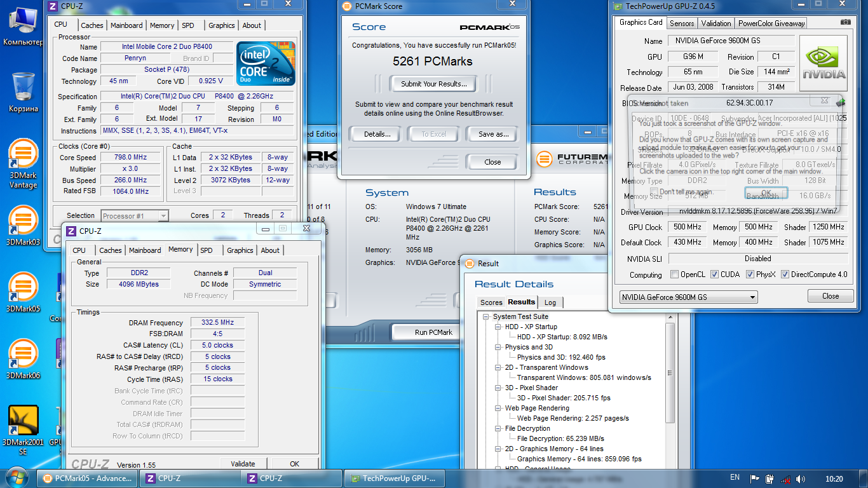The image size is (868, 488).
Task: Select 'Graphics Memory - 64 lines: 859.096 fps' row
Action: [x=580, y=459]
